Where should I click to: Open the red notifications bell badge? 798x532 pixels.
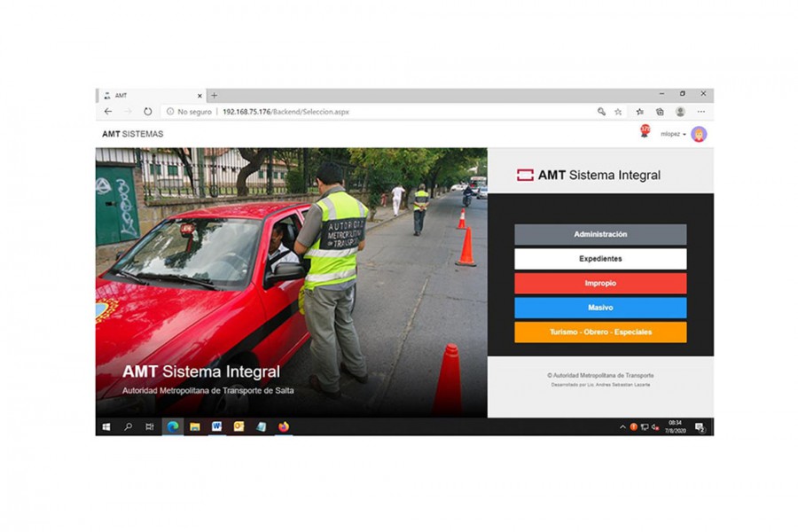coord(645,131)
